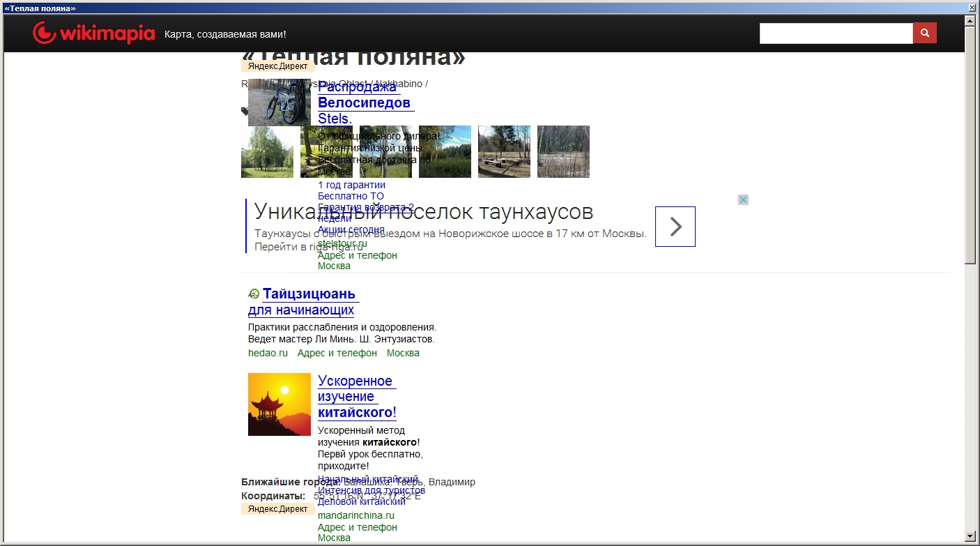This screenshot has width=980, height=546.
Task: Click the Wikimapia logo
Action: pos(93,33)
